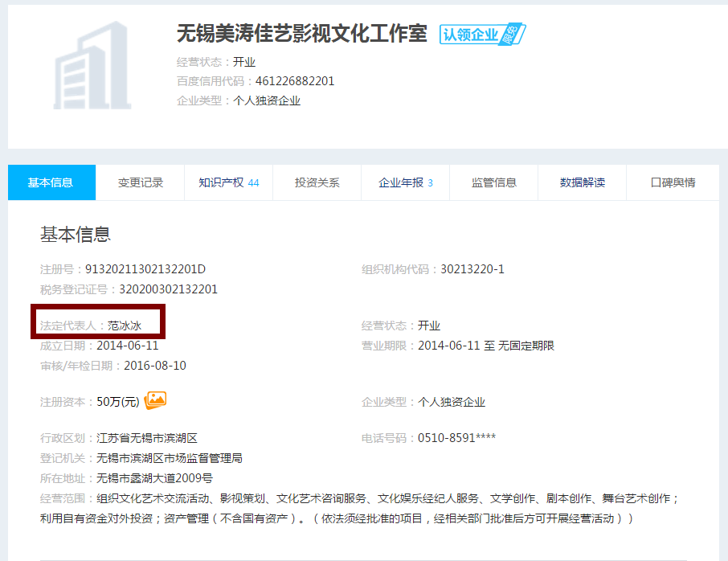Screen dimensions: 728x561
Task: View the 监管信息 tab
Action: [x=494, y=182]
